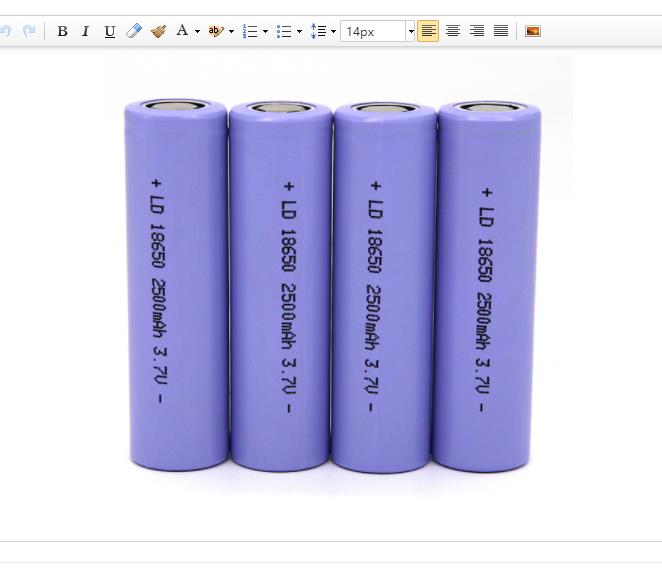Click the eraser clear formatting icon

[x=134, y=31]
